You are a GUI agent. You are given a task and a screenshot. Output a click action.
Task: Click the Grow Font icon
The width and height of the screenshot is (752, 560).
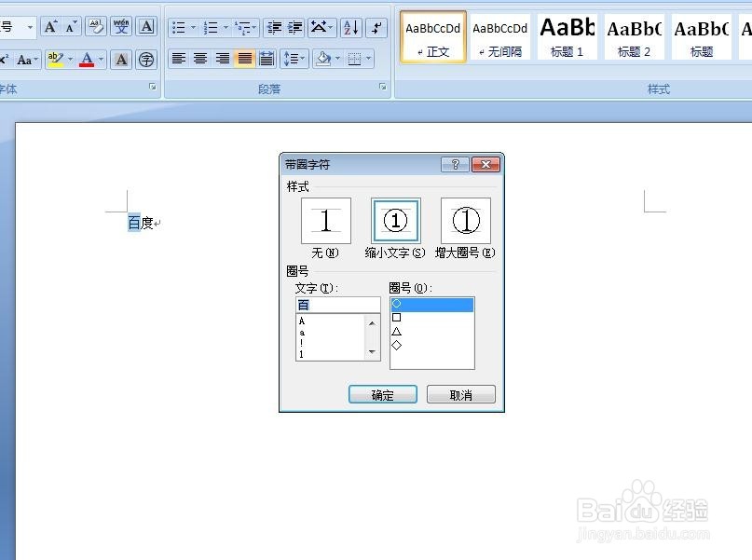pyautogui.click(x=51, y=27)
